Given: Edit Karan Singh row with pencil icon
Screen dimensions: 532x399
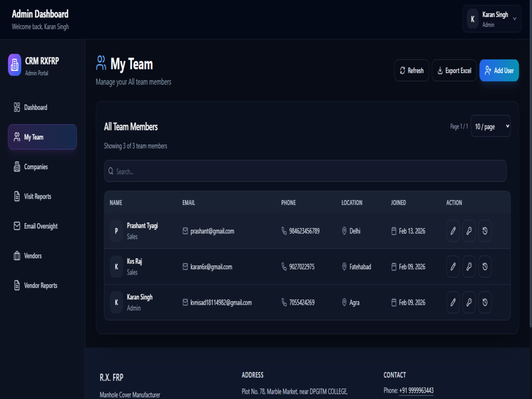Looking at the screenshot, I should coord(453,302).
